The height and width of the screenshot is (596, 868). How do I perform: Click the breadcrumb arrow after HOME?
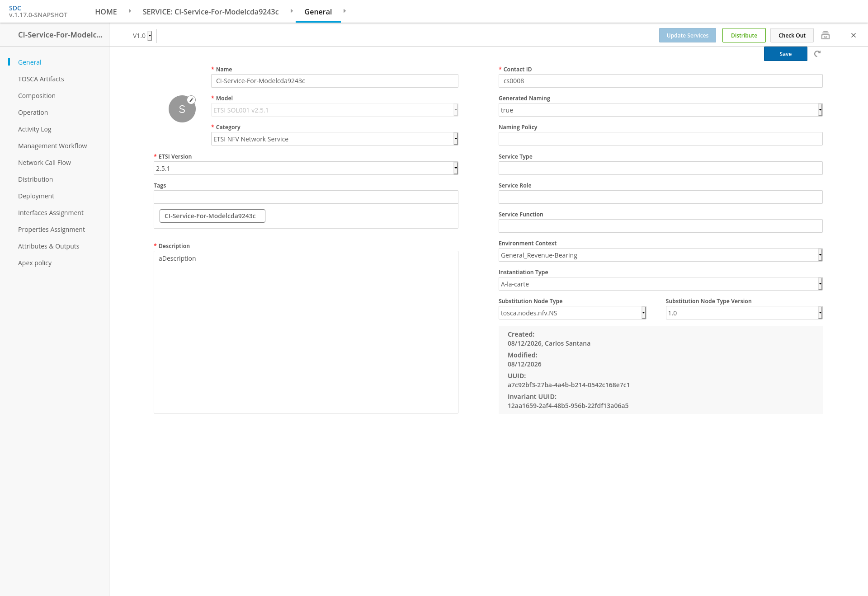(x=130, y=11)
